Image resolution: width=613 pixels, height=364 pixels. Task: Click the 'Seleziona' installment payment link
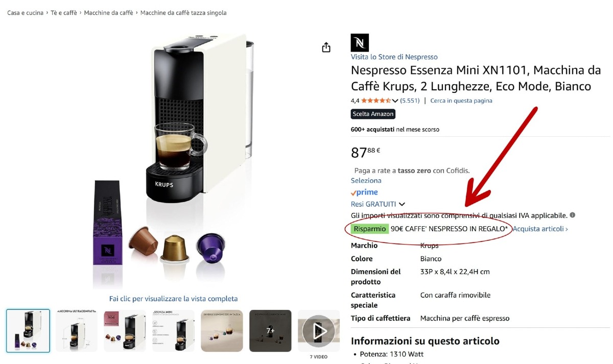(366, 180)
